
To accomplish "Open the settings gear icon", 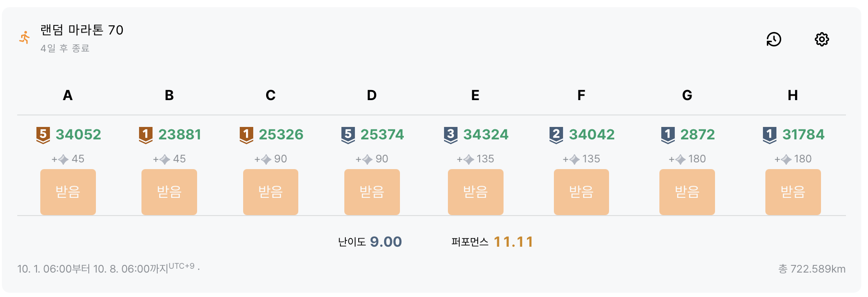I will [x=821, y=39].
